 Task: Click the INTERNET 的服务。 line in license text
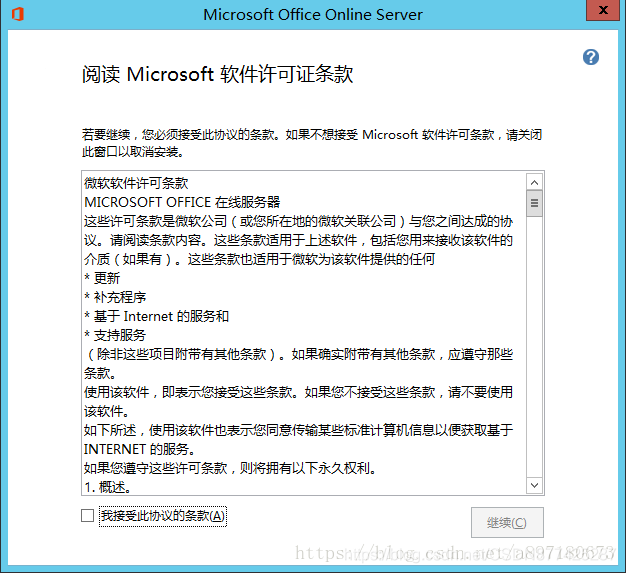coord(140,449)
